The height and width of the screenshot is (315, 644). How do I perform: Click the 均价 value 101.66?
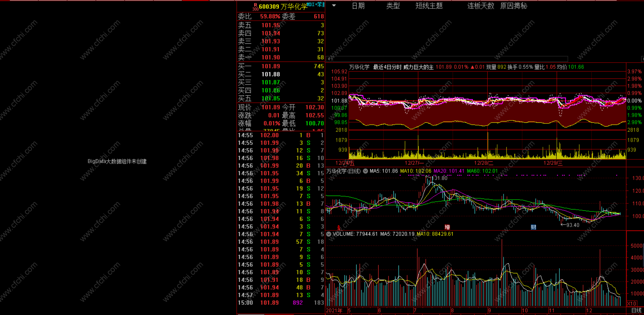[576, 67]
